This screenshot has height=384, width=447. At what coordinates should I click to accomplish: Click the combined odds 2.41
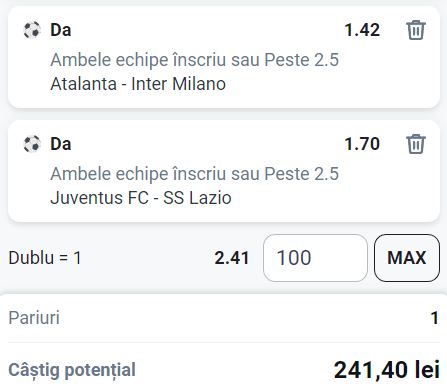point(232,258)
